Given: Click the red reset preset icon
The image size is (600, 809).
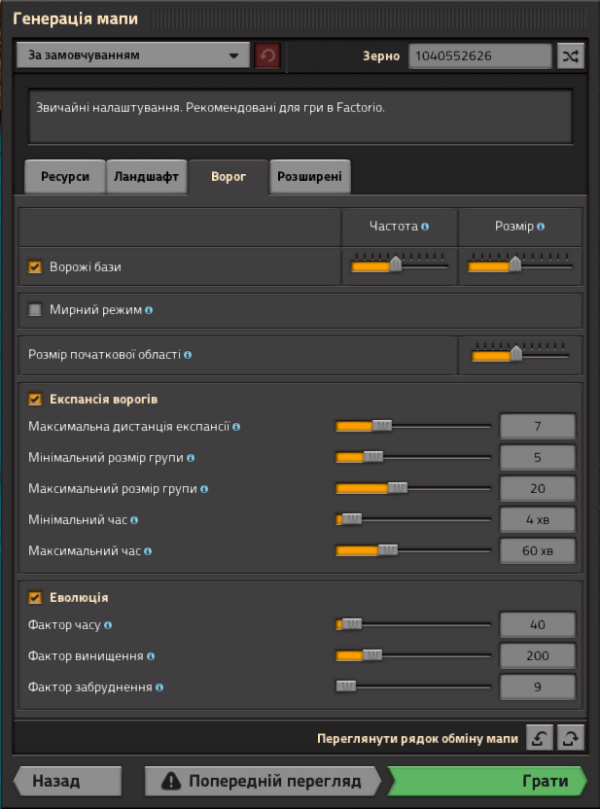Looking at the screenshot, I should 267,56.
